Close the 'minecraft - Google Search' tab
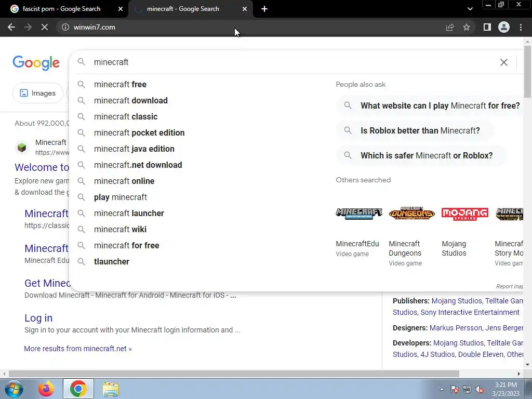 (245, 9)
